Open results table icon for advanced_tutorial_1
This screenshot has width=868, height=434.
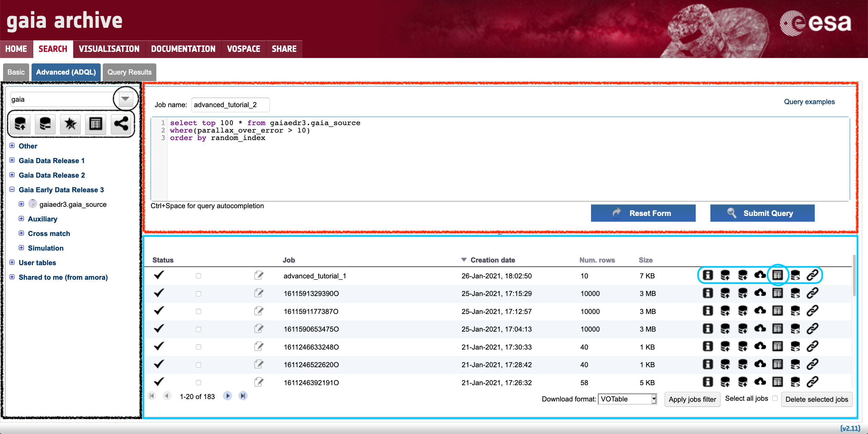[777, 275]
